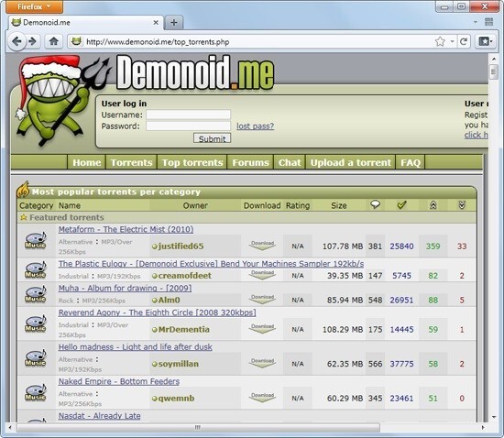504x438 pixels.
Task: Reload the page with the refresh icon
Action: (464, 41)
